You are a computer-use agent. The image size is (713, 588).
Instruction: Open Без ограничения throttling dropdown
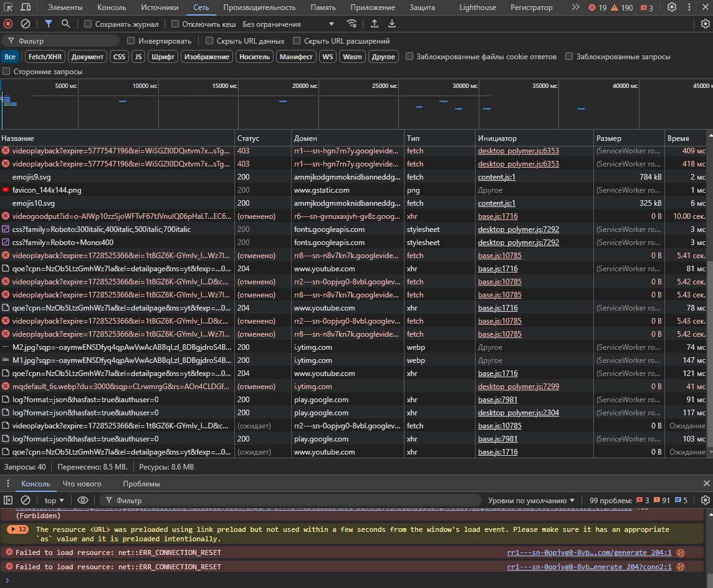coord(289,24)
